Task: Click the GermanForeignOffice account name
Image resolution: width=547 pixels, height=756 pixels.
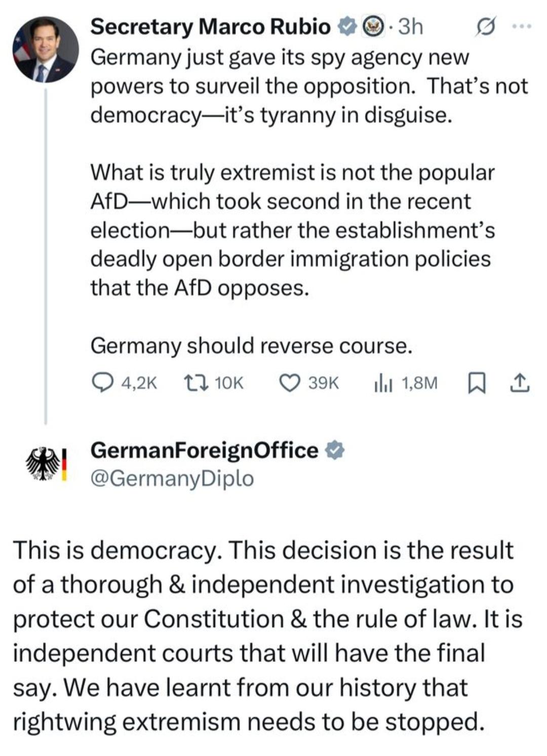Action: click(x=204, y=450)
